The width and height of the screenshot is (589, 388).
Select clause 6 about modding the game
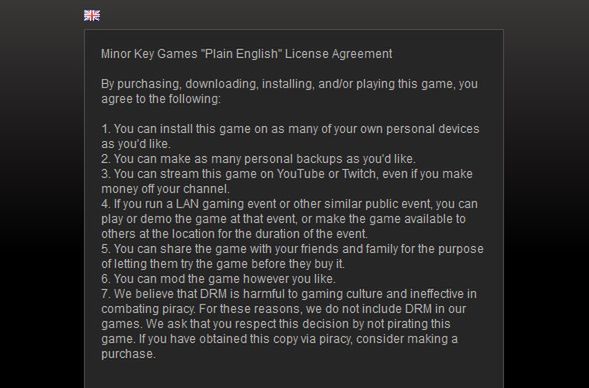(x=218, y=279)
